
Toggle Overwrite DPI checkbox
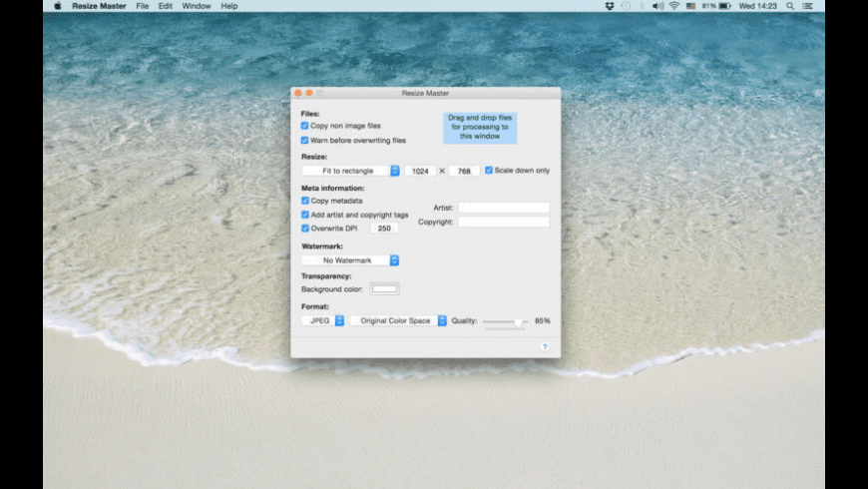(305, 229)
